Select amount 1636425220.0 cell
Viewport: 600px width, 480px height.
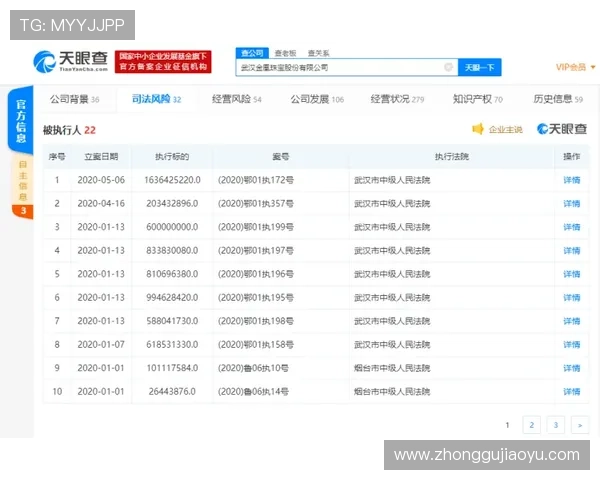pyautogui.click(x=172, y=180)
